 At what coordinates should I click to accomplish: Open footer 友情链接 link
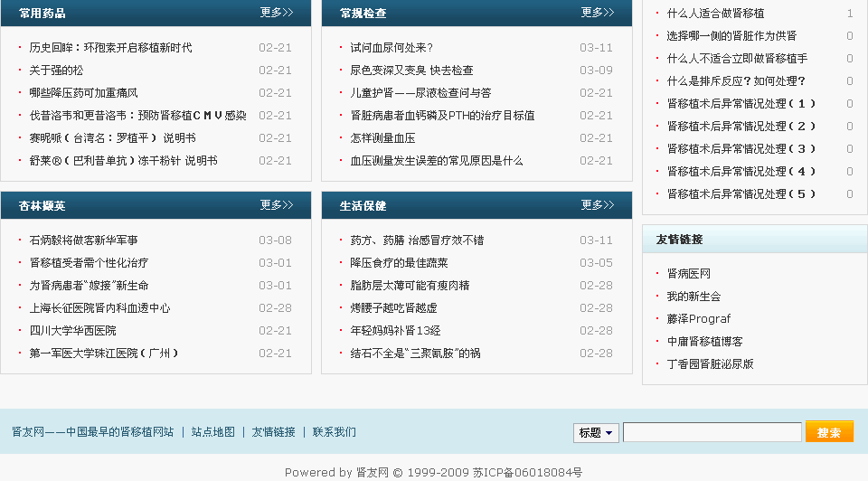273,432
